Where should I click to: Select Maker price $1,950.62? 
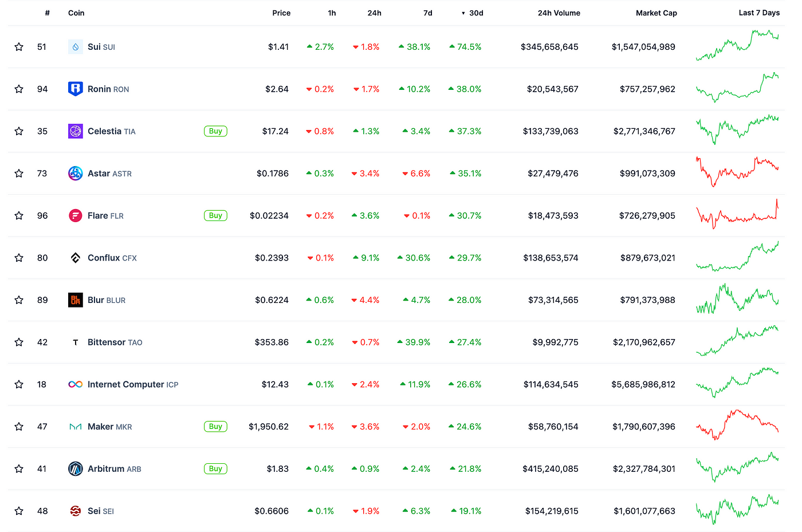pos(269,427)
